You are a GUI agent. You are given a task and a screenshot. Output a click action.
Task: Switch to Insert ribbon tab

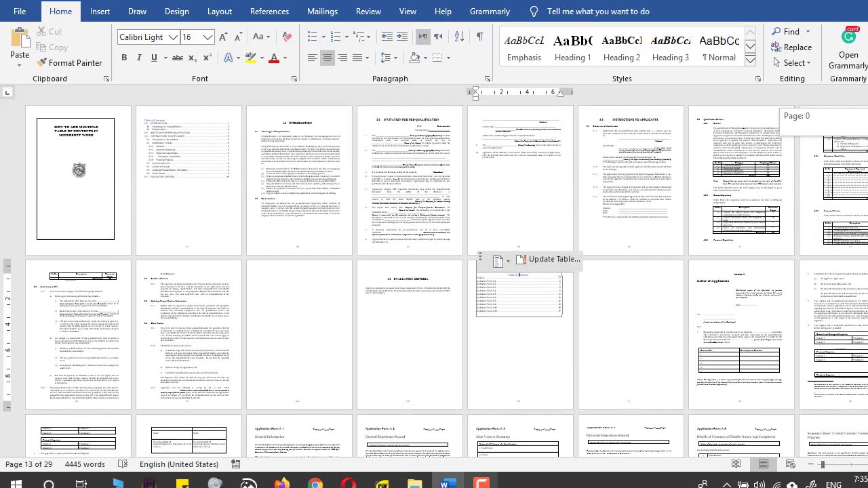point(100,11)
